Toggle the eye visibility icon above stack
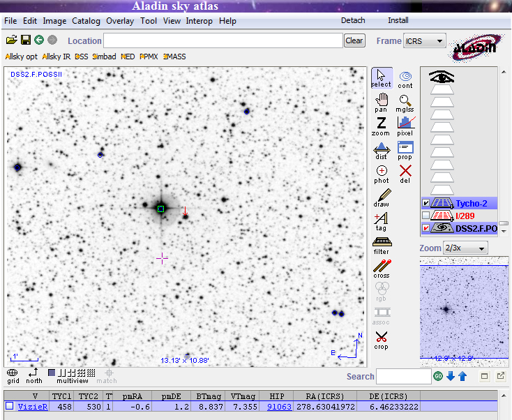Image resolution: width=512 pixels, height=420 pixels. (442, 77)
